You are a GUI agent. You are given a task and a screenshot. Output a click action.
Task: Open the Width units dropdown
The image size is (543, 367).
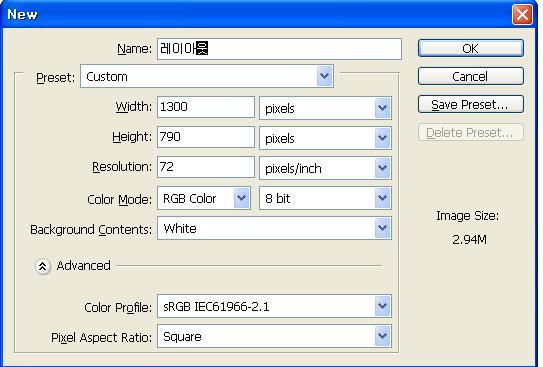325,108
